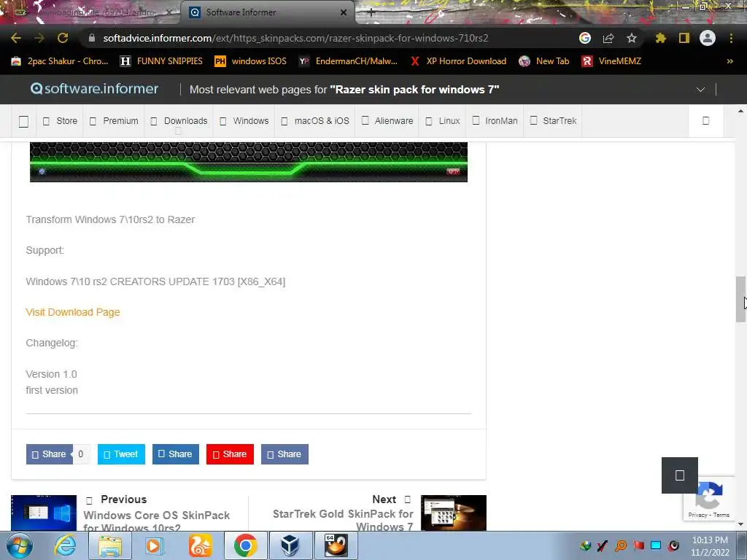Open the Windows menu item

[x=244, y=121]
